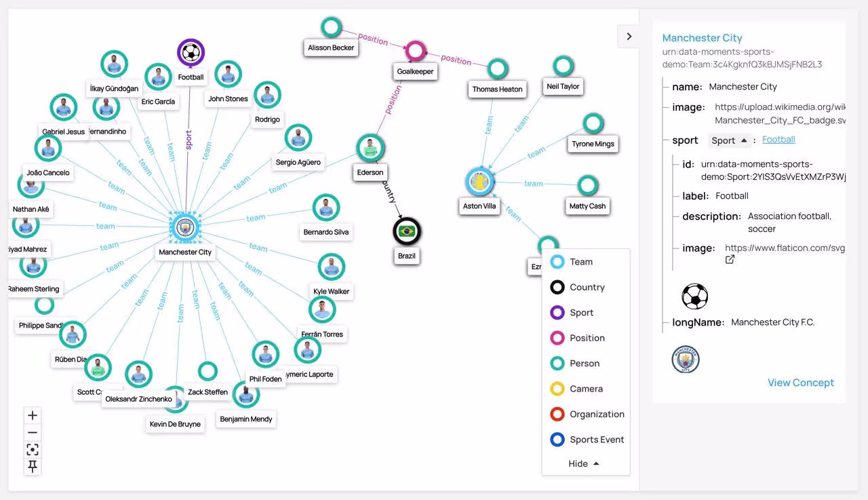Select the Aston Villa team node
Screen dimensions: 868x500
479,182
